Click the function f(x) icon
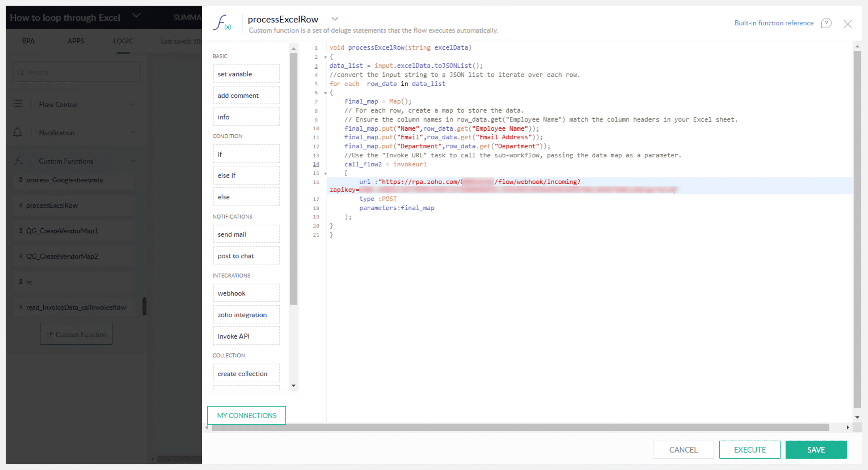Viewport: 868px width, 470px height. coord(222,23)
